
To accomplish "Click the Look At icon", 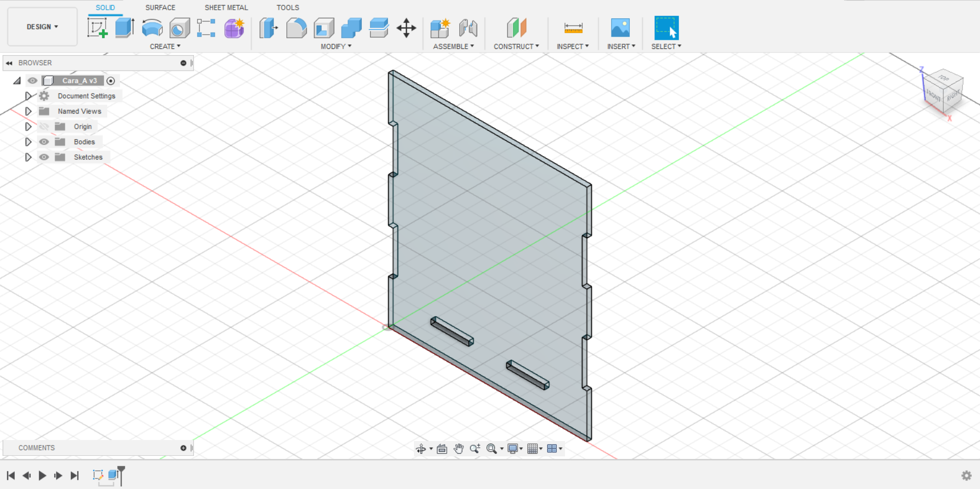I will 442,449.
